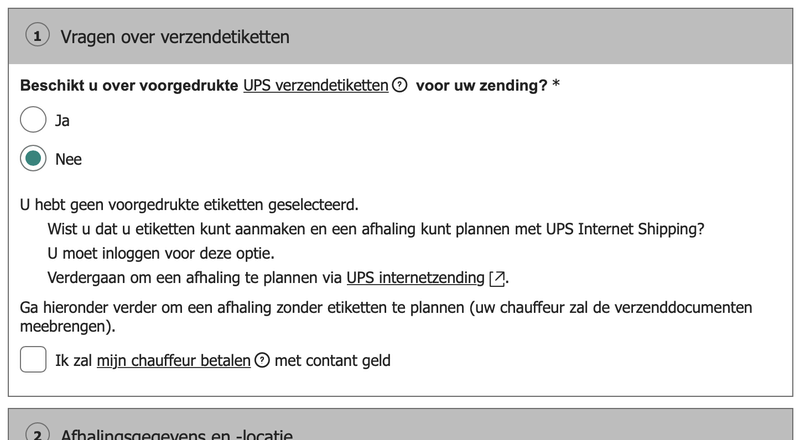800x440 pixels.
Task: Tick the pay-driver-with-cash checkbox
Action: 33,360
